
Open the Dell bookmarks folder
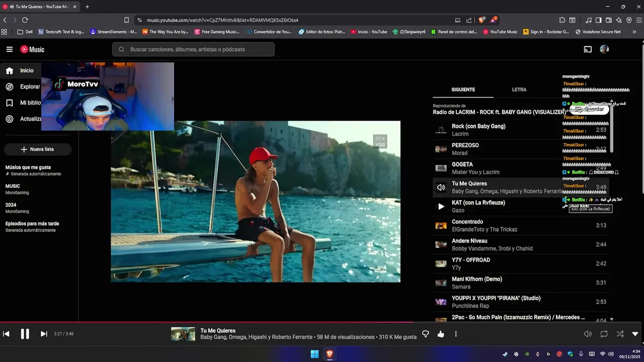(x=25, y=32)
